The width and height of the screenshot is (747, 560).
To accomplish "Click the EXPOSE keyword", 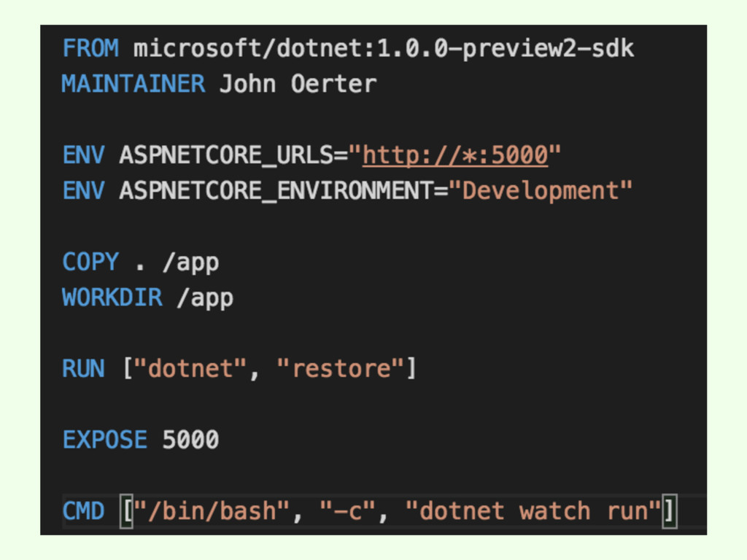I will click(105, 440).
